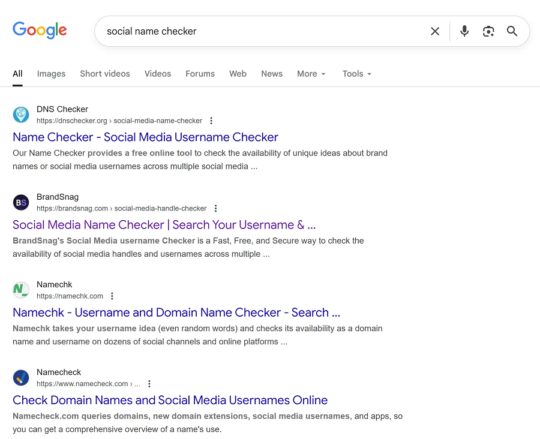Switch to the Images tab
Viewport: 540px width, 439px height.
51,74
